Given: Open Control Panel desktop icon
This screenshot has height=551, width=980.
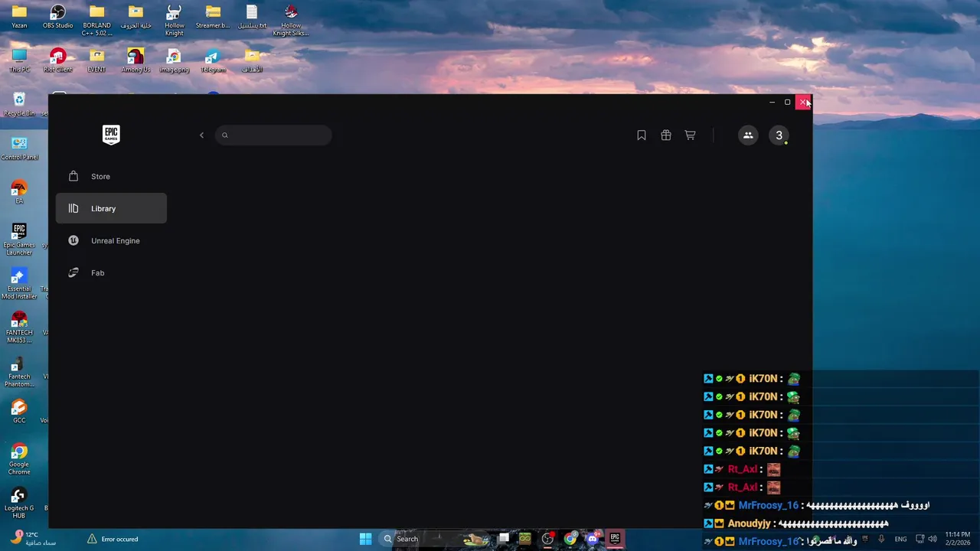Looking at the screenshot, I should coord(19,148).
